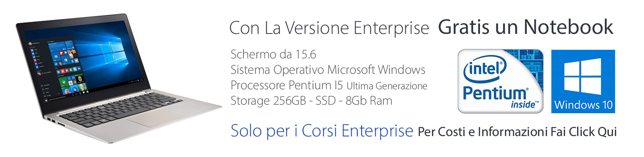644x157 pixels.
Task: Click the USB ports on laptop side
Action: 51,120
